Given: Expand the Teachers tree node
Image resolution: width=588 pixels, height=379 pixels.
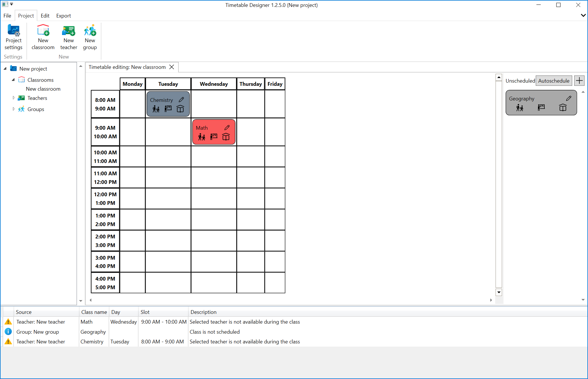Looking at the screenshot, I should (14, 98).
